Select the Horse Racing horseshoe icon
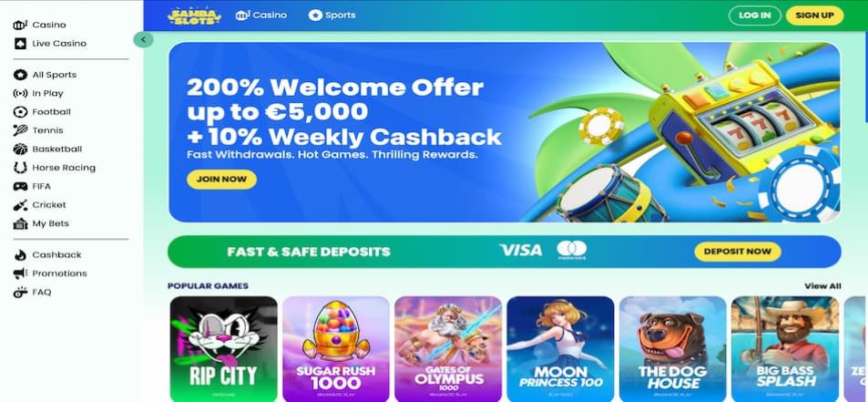868x402 pixels. coord(20,168)
